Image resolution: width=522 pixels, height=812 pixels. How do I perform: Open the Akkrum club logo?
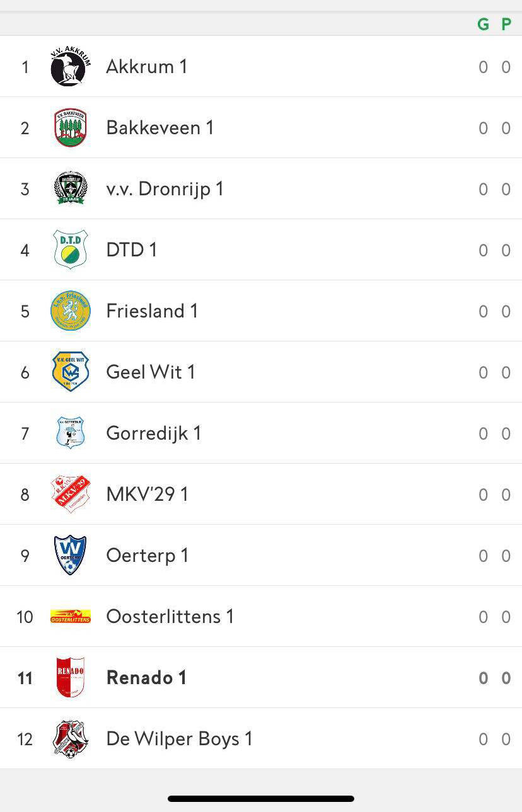point(70,66)
